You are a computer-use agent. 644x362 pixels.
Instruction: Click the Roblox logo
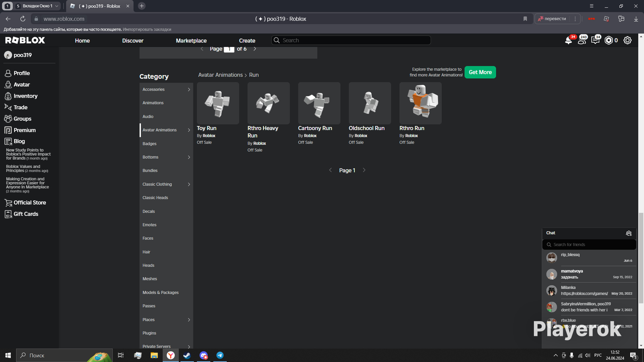click(x=25, y=40)
